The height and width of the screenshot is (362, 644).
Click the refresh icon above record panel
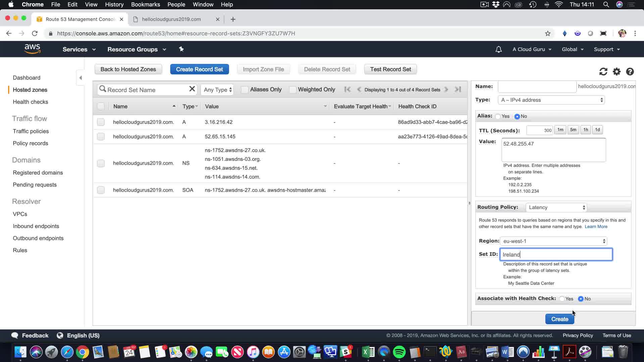pyautogui.click(x=603, y=72)
